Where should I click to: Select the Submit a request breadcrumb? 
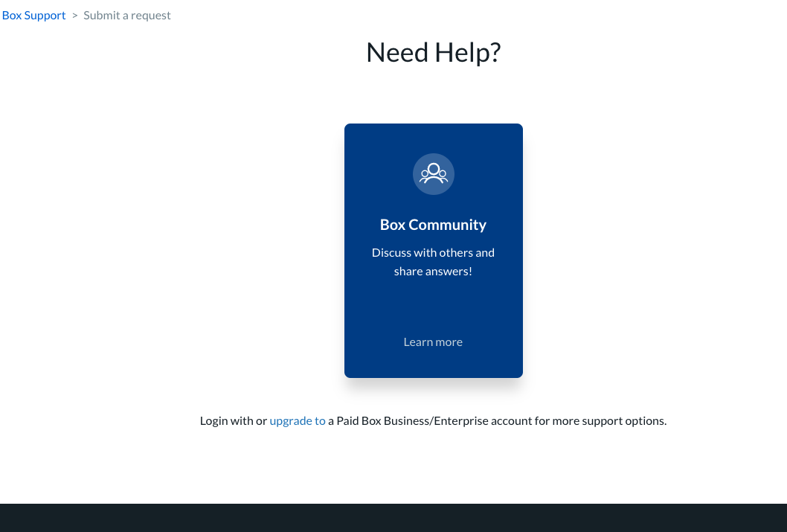[127, 16]
